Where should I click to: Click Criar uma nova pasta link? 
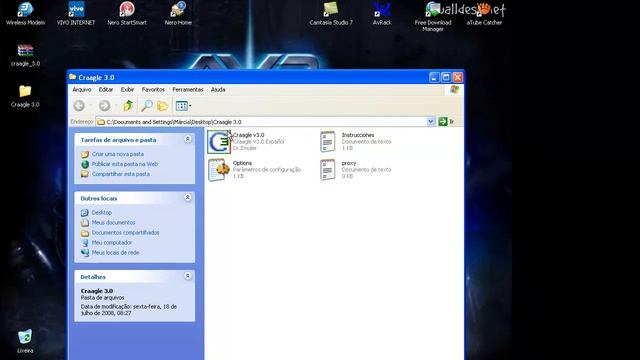pos(118,154)
